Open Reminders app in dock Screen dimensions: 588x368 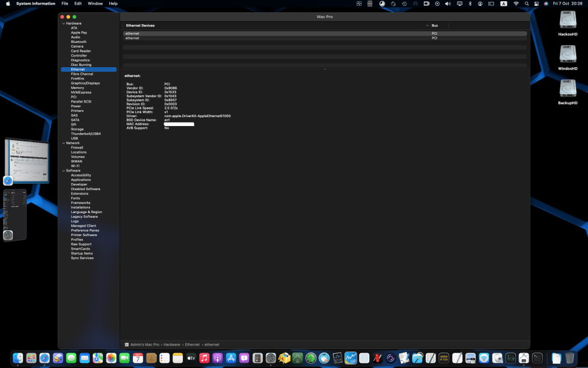[165, 358]
